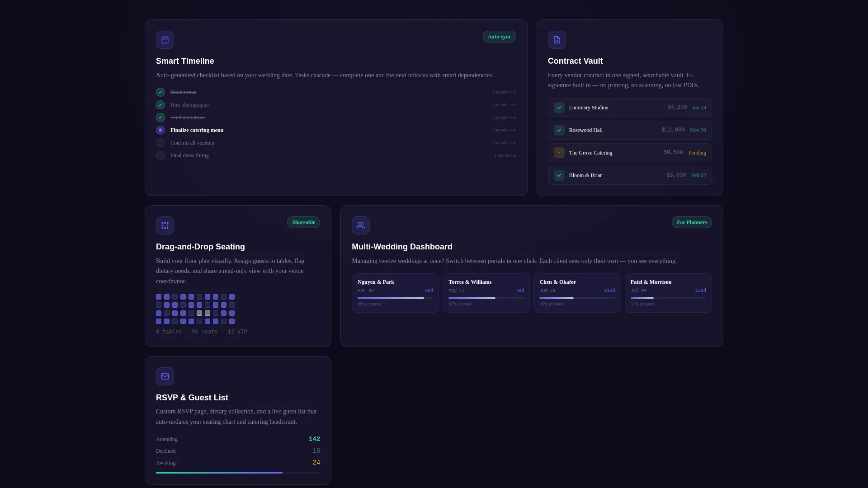868x488 pixels.
Task: Click the Smart Timeline calendar icon
Action: pyautogui.click(x=165, y=40)
